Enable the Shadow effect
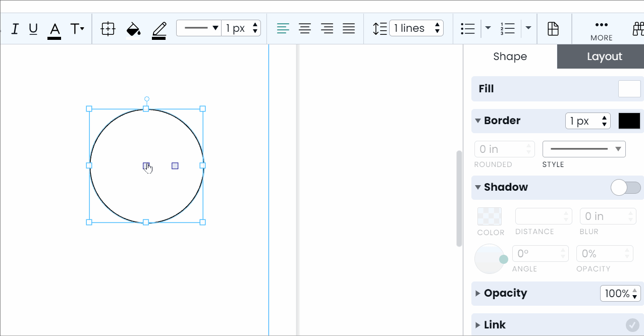This screenshot has height=336, width=644. point(625,187)
